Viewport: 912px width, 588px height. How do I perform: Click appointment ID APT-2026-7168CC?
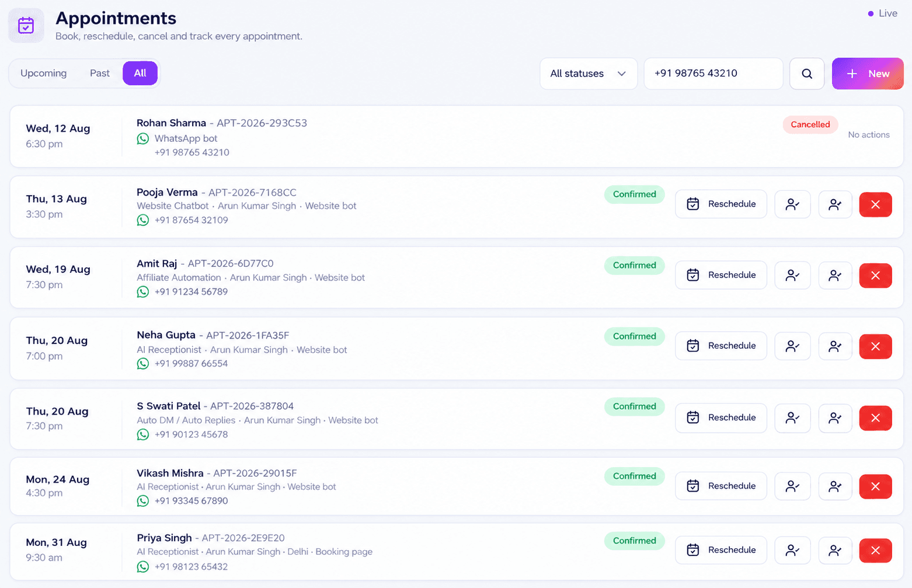point(252,193)
